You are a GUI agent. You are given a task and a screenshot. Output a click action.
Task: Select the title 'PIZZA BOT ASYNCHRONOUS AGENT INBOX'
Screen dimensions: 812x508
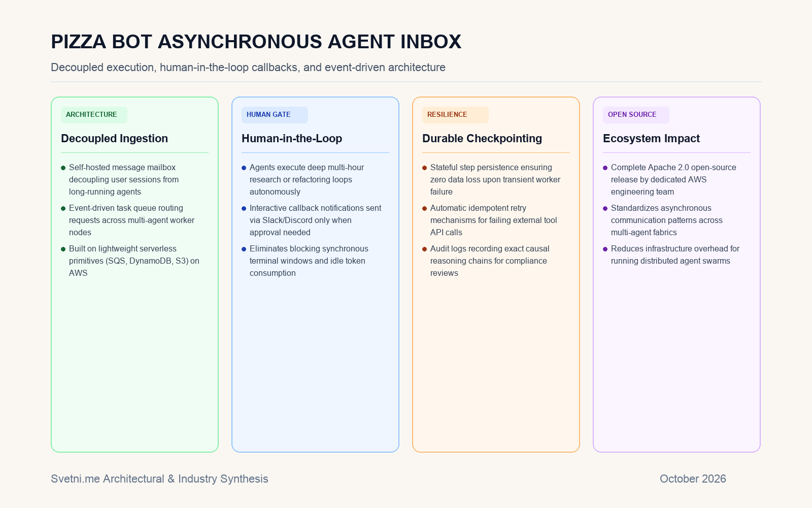coord(256,42)
